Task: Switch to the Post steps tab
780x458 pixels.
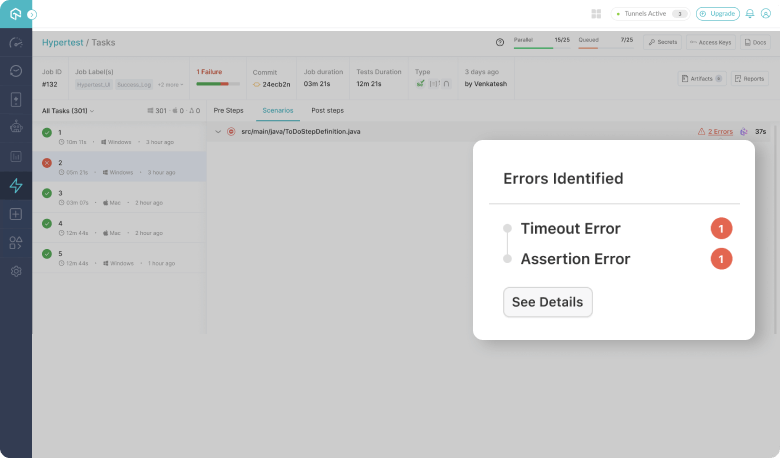Action: click(327, 110)
